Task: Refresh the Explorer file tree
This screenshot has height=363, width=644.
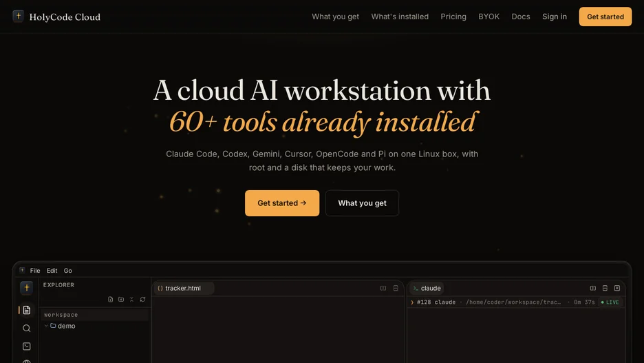Action: pos(142,299)
